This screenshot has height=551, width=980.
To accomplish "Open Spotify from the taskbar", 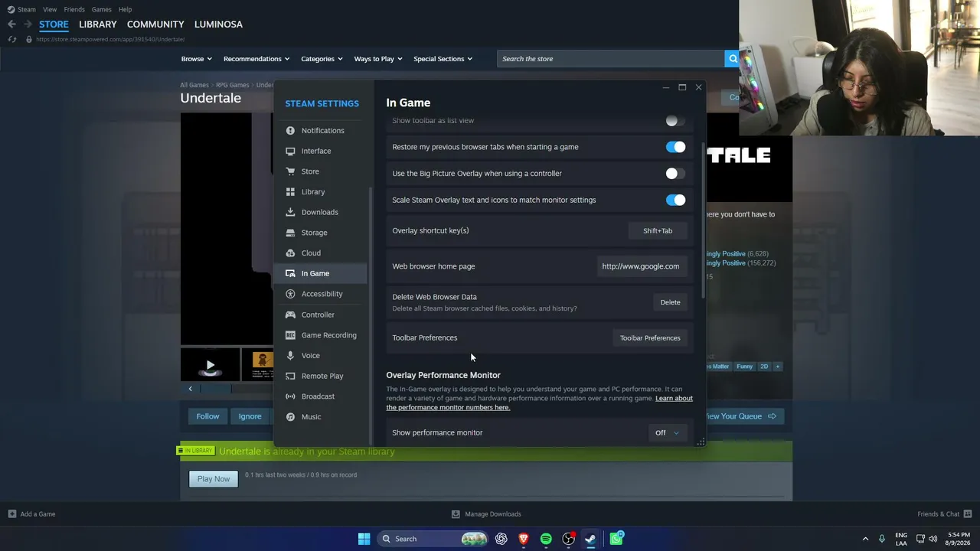I will point(546,539).
